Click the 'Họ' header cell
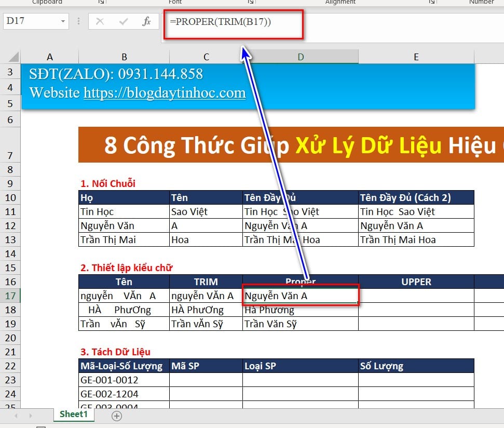Image resolution: width=504 pixels, height=428 pixels. pos(124,197)
